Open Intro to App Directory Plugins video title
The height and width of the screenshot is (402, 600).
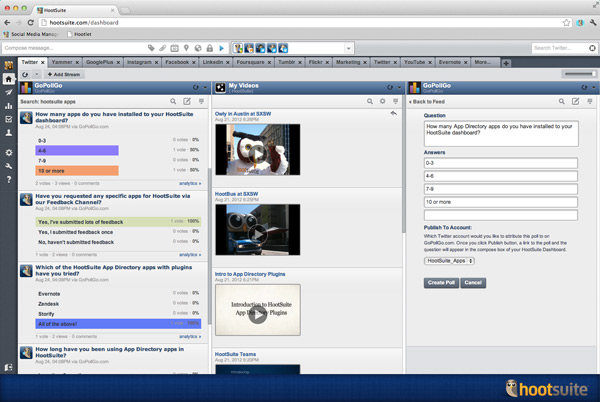tap(250, 274)
